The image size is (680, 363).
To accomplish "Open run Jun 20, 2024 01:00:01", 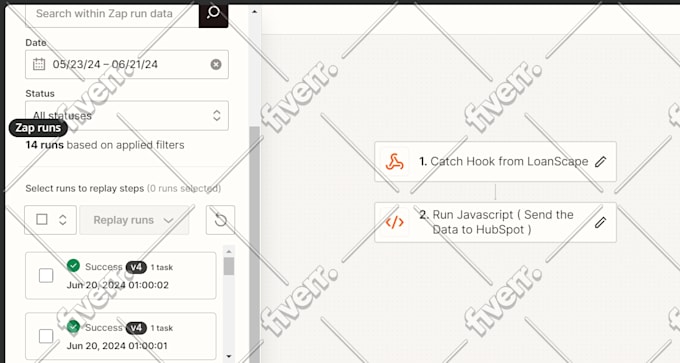I will 121,336.
